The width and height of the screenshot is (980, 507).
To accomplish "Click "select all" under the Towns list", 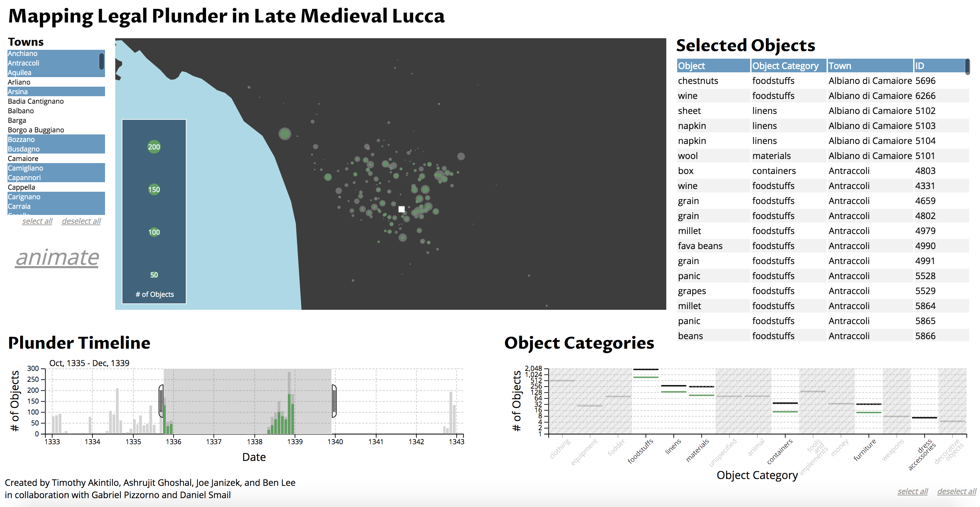I will 36,221.
